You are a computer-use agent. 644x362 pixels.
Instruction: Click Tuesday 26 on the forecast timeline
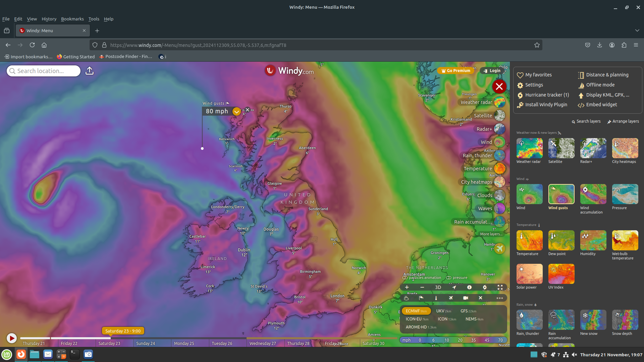222,343
